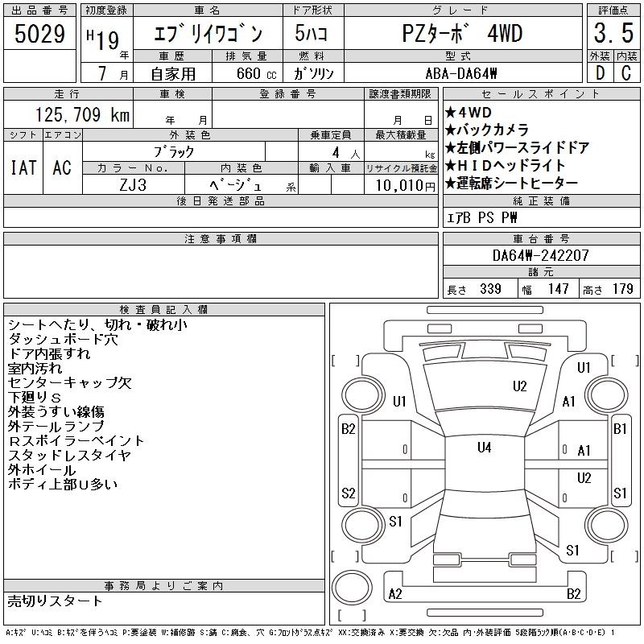Click the inspector note ダッシュボード穴
The height and width of the screenshot is (644, 644).
[x=63, y=340]
